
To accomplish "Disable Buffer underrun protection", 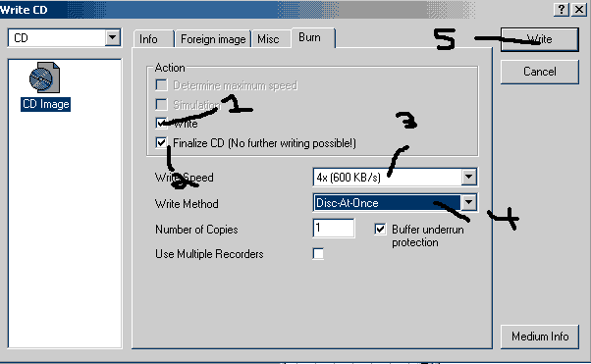I will (x=380, y=230).
